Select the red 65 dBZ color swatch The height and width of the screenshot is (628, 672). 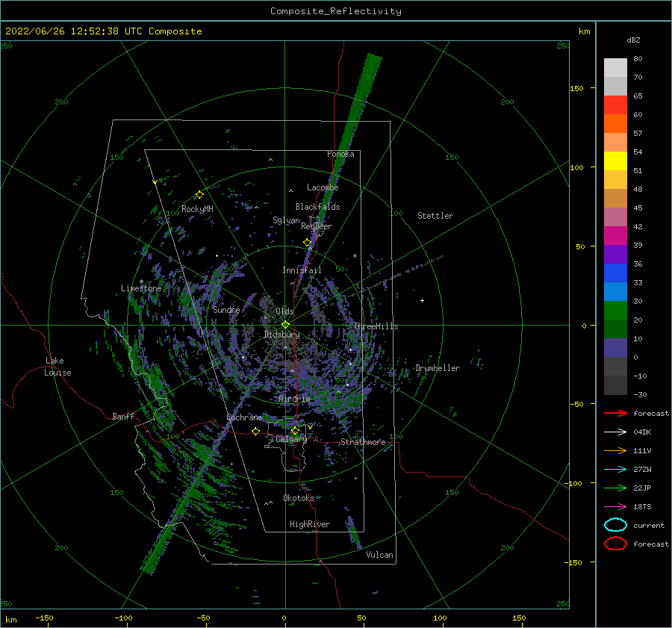(615, 105)
